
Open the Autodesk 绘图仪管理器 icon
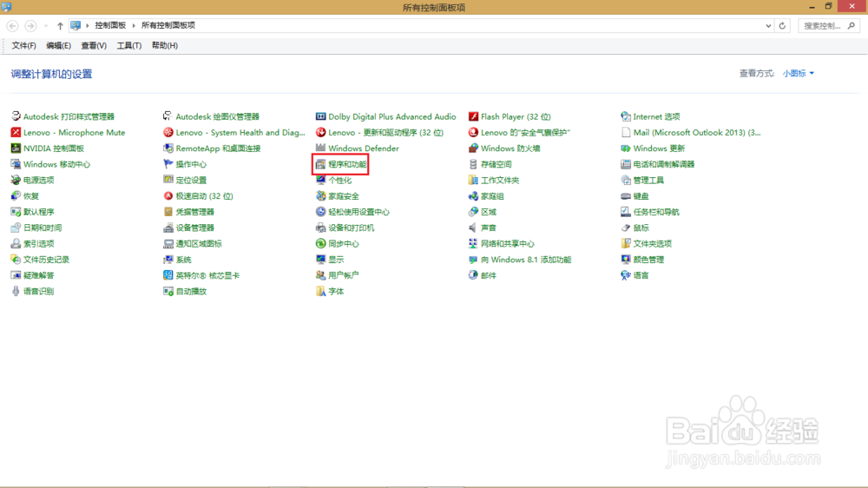168,116
